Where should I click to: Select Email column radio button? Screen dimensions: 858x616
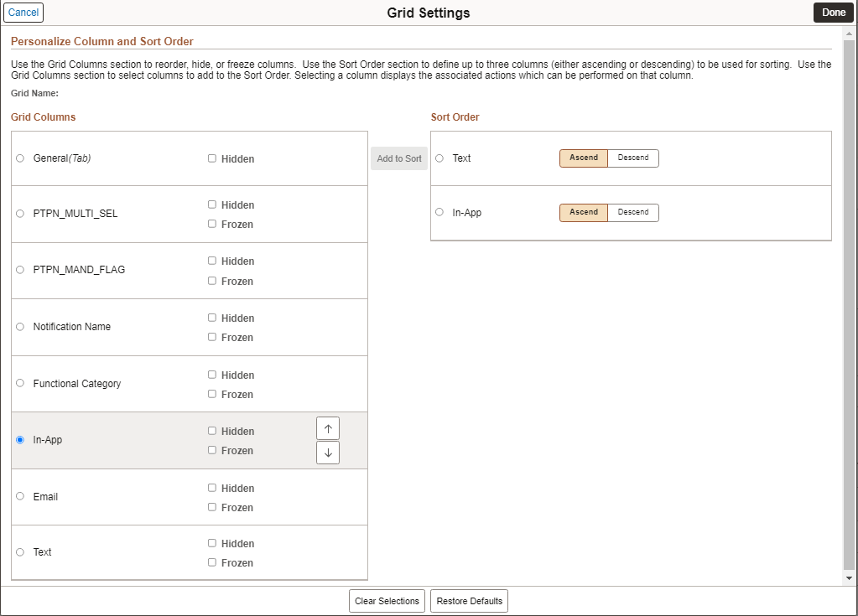(x=20, y=496)
